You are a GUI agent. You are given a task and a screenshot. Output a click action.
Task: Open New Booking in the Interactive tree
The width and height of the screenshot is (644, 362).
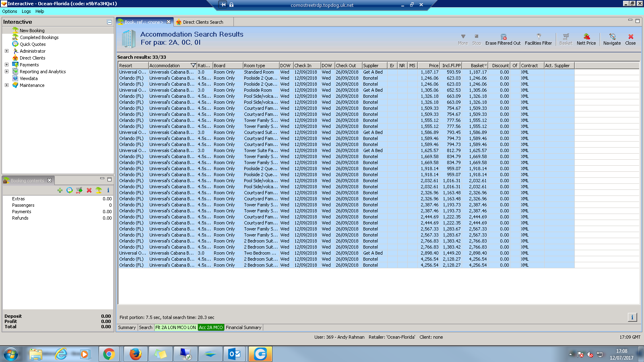tap(32, 31)
